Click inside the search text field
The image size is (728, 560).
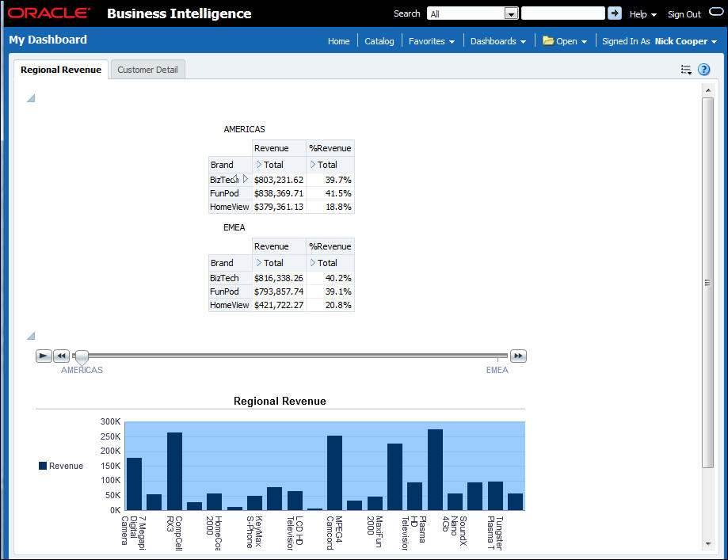[x=562, y=13]
